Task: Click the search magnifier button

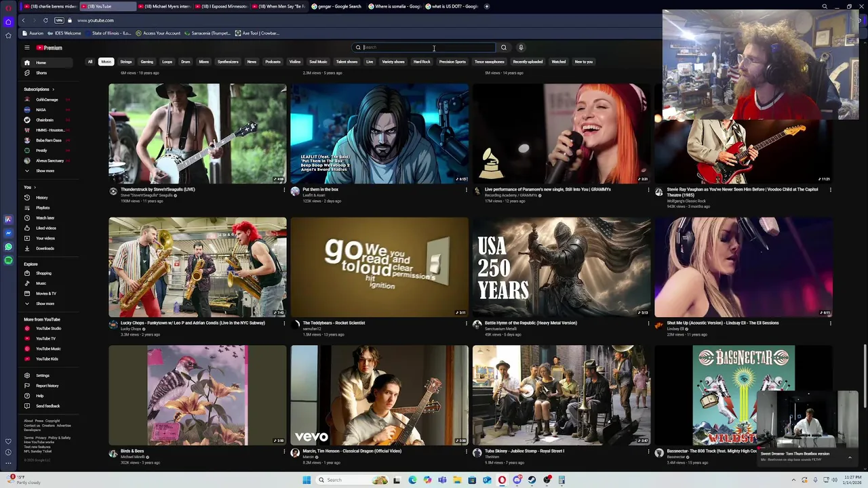Action: (x=503, y=47)
